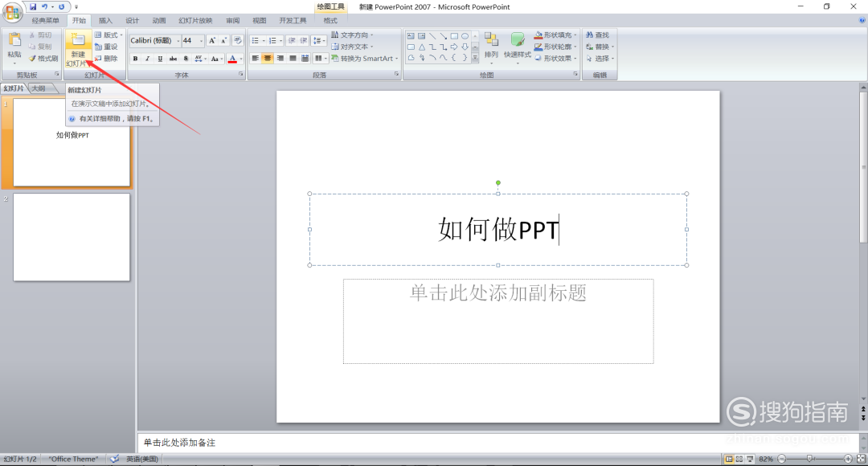Toggle Bold formatting
The image size is (868, 466).
[136, 58]
